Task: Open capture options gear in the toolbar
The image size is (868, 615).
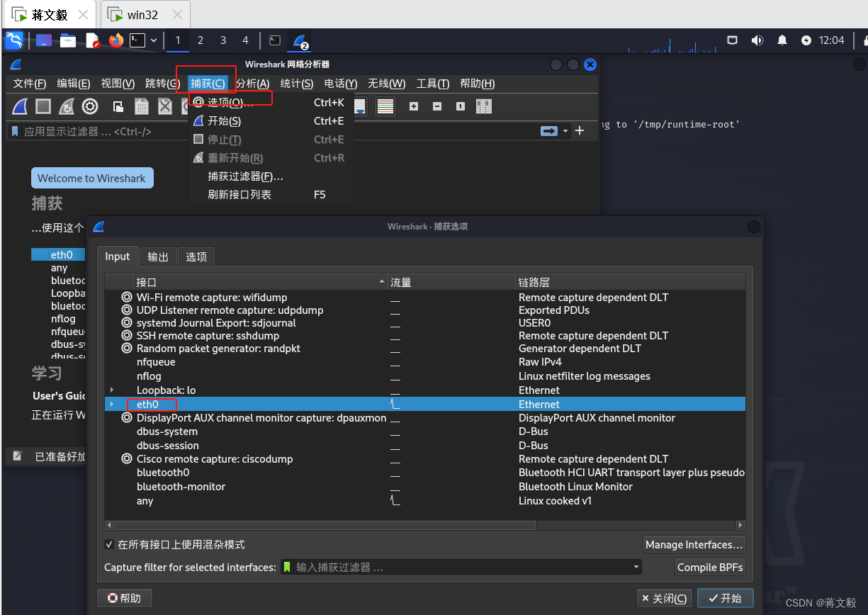Action: click(90, 106)
